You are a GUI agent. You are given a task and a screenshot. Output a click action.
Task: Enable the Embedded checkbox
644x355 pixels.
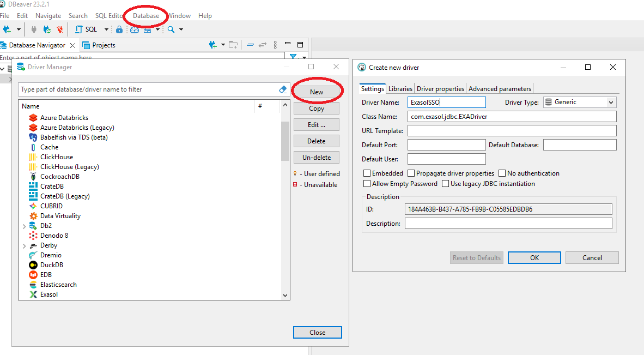tap(367, 173)
